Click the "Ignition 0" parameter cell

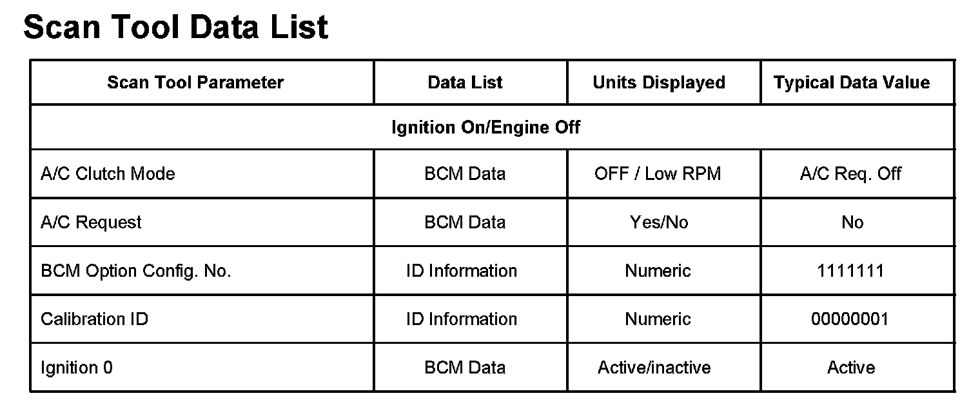coord(76,368)
